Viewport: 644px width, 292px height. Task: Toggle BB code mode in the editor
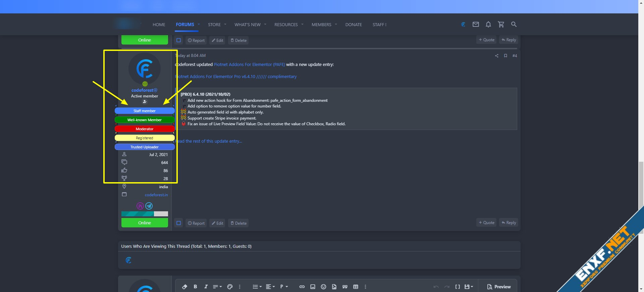point(458,287)
